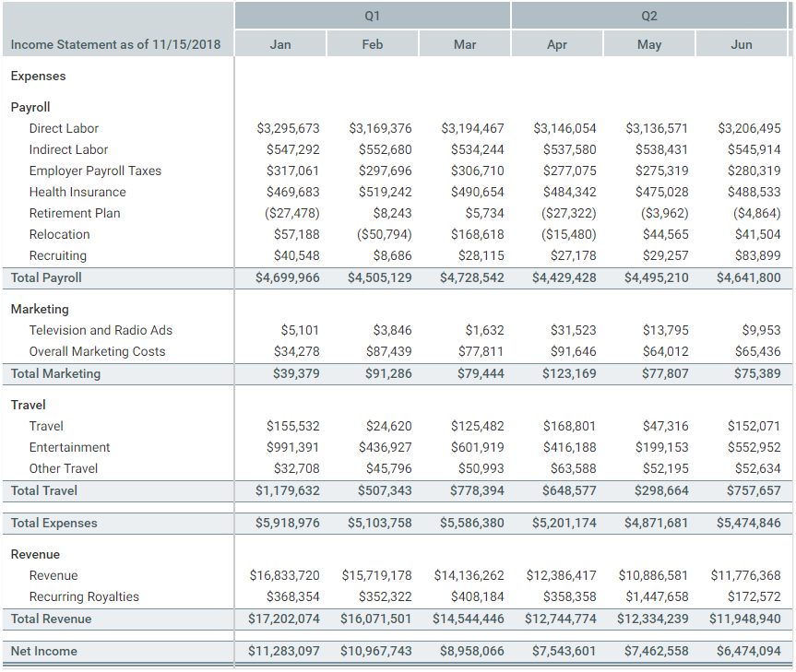Viewport: 796px width, 672px height.
Task: Select the Employer Payroll Taxes row label
Action: coord(95,171)
